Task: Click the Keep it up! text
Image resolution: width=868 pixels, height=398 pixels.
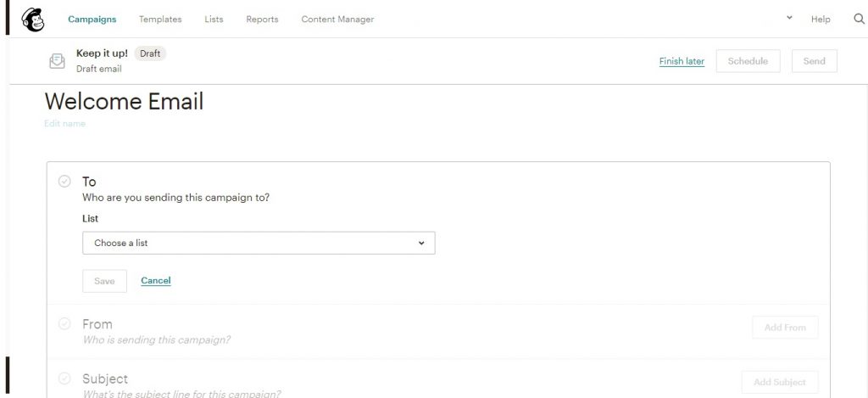Action: coord(102,53)
